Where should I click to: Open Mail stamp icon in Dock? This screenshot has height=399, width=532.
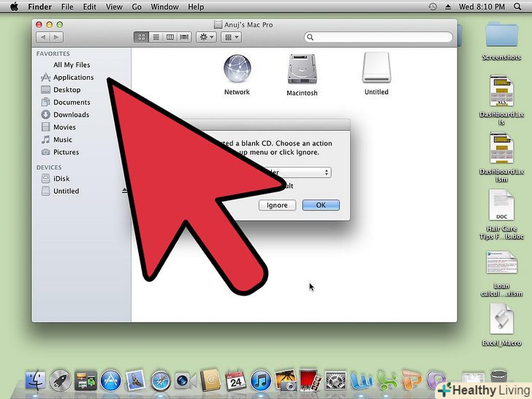coord(136,380)
